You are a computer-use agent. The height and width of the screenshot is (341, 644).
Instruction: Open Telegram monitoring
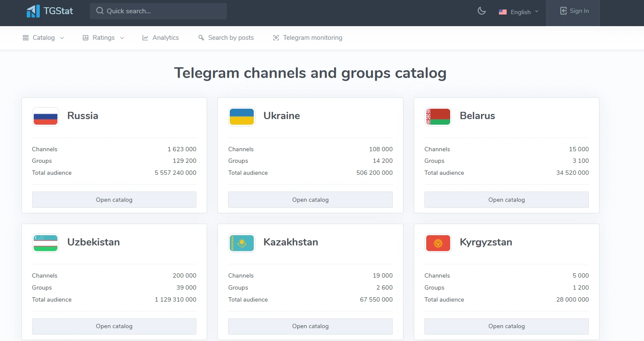coord(308,38)
